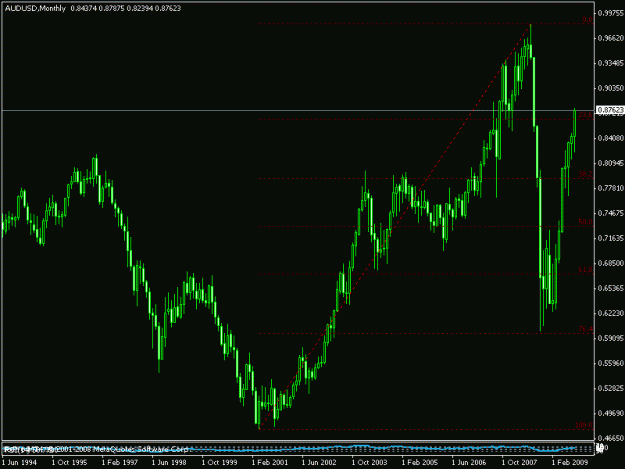625x469 pixels.
Task: Click the highlighted current price tag 0.87623
Action: click(x=610, y=110)
